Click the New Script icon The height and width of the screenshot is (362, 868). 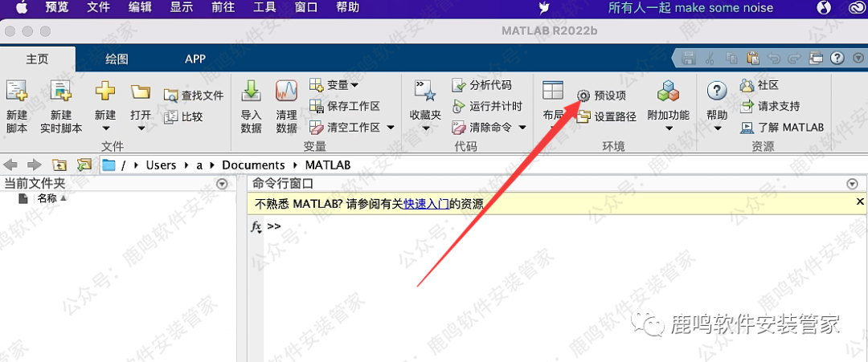pos(17,90)
